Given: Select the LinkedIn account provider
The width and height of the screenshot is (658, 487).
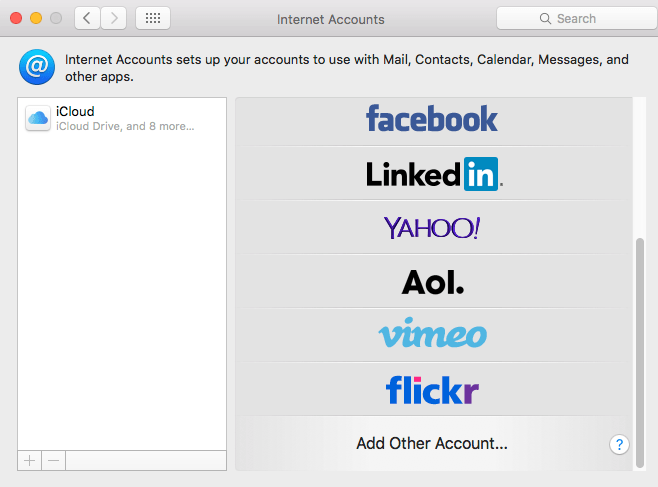Looking at the screenshot, I should pos(434,174).
